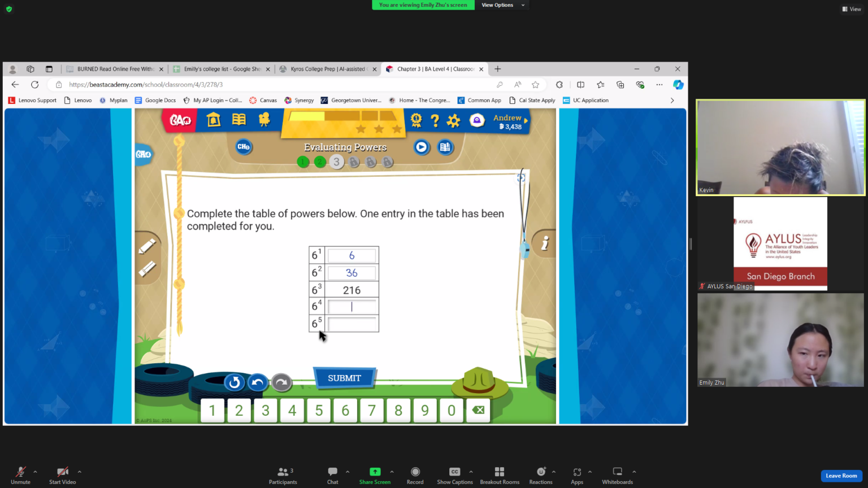Click the undo arrow button
The image size is (868, 488).
pos(258,382)
